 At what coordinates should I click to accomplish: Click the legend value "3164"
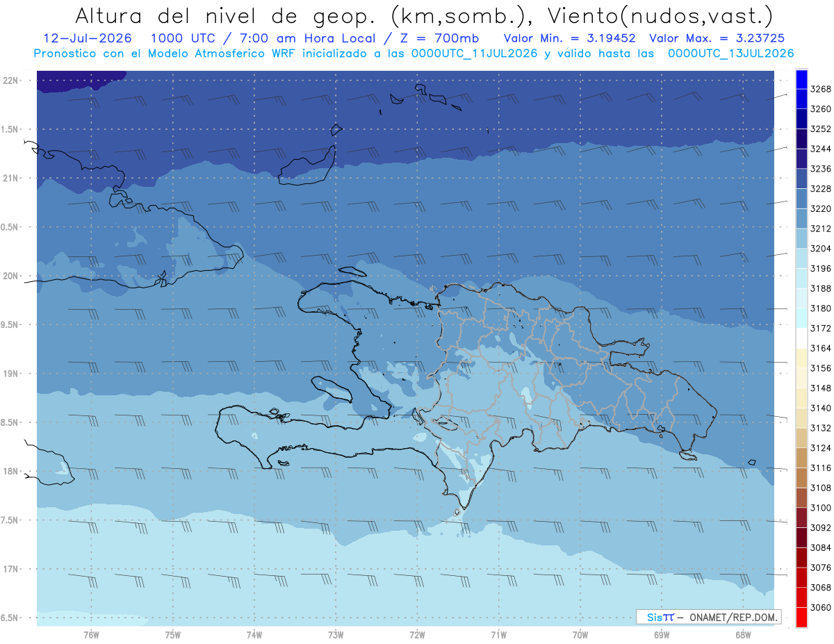(x=821, y=348)
